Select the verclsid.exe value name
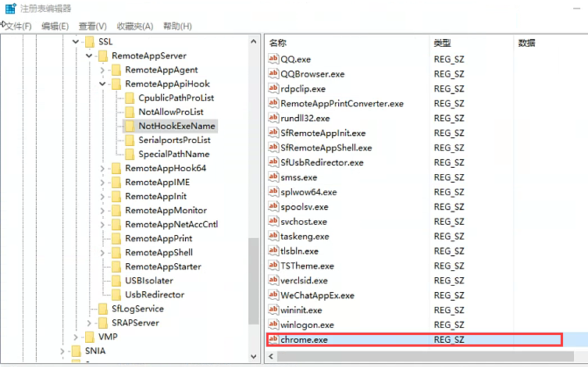 [304, 281]
